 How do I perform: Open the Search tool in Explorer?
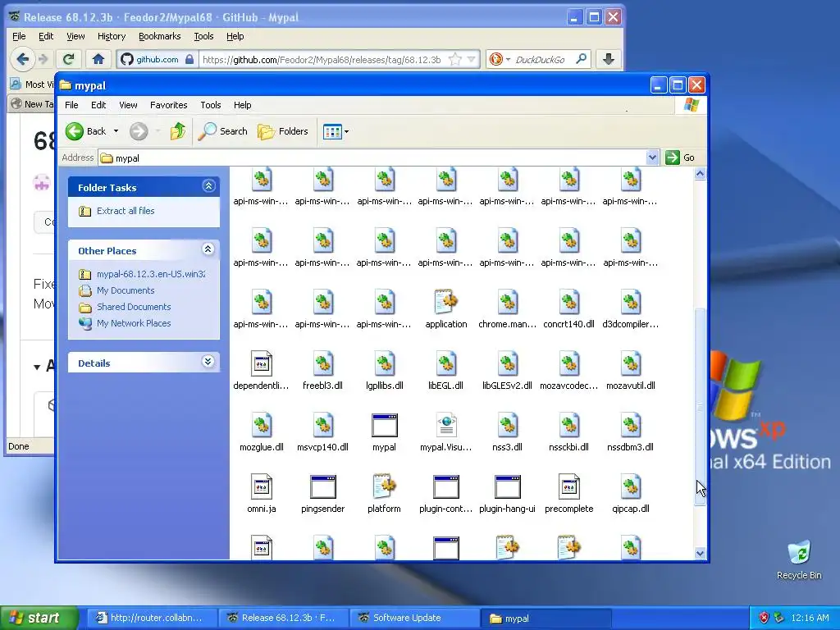point(223,131)
